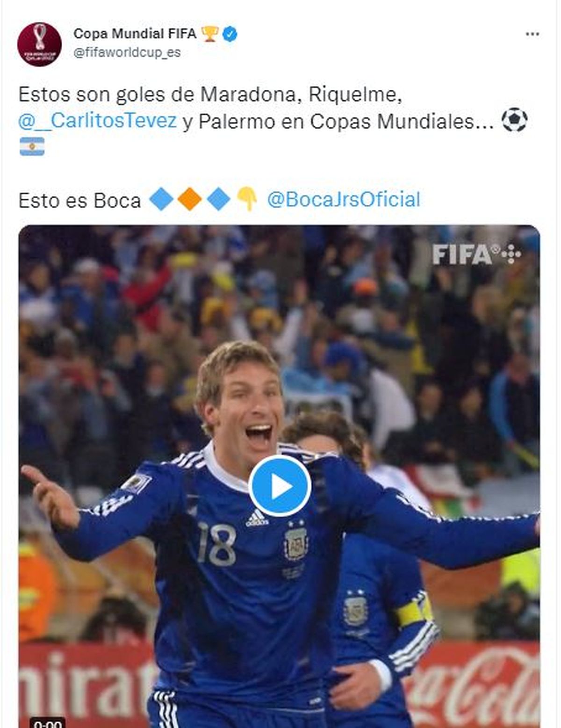The height and width of the screenshot is (728, 561).
Task: Open the tweet's three-dot more options menu
Action: tap(532, 34)
